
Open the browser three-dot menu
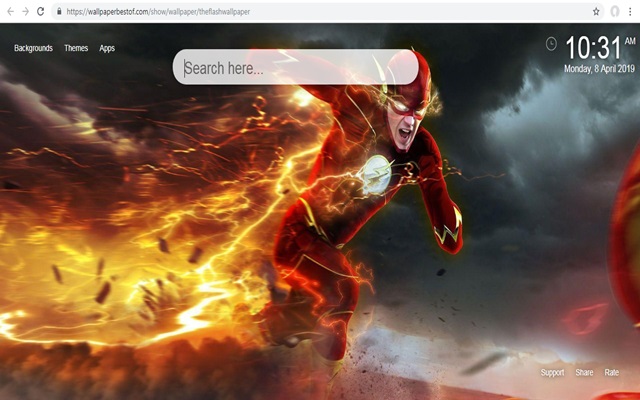coord(631,11)
